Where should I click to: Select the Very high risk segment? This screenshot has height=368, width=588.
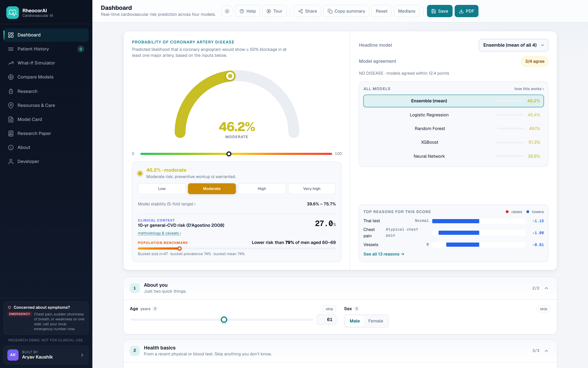point(312,189)
